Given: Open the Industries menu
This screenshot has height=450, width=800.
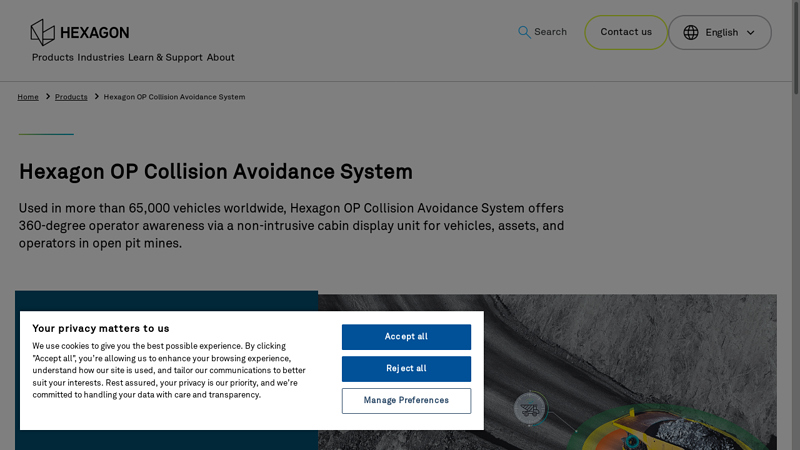Looking at the screenshot, I should click(101, 58).
